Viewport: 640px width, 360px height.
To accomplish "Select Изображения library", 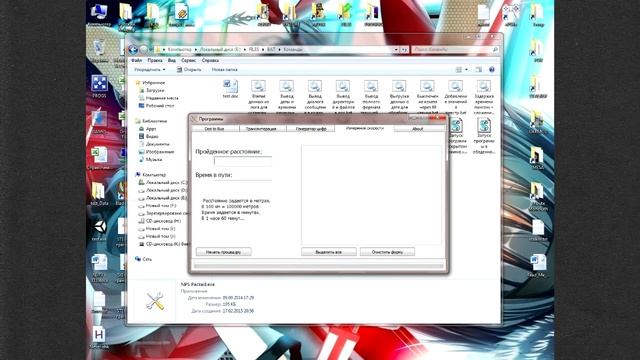I will point(157,152).
